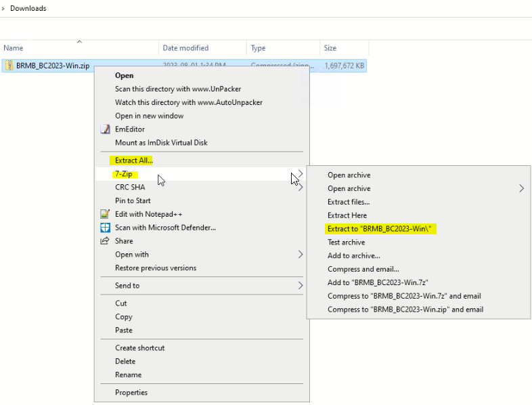Click the sort arrow above Name column
532x405 pixels.
[79, 41]
